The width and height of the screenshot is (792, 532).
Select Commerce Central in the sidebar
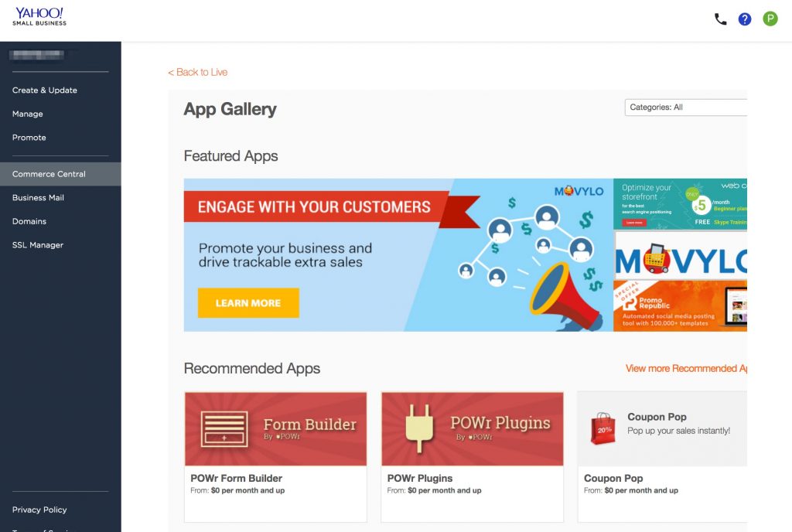[x=49, y=174]
